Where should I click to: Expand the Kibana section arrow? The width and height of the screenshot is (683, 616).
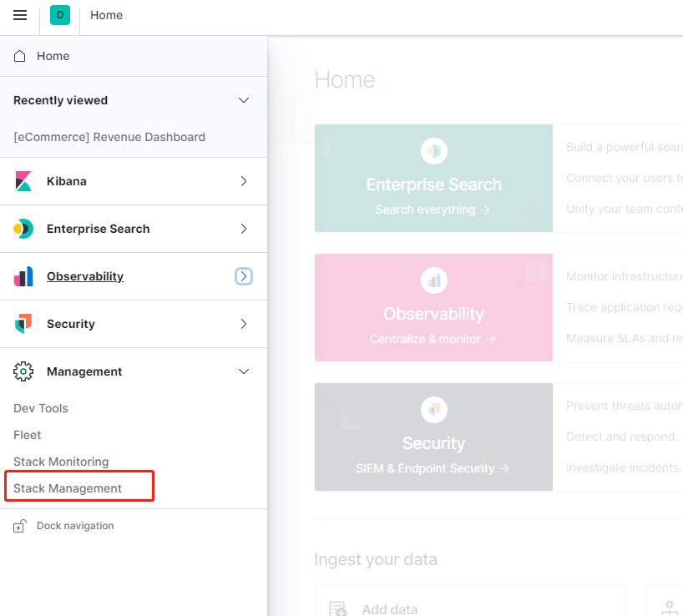244,181
